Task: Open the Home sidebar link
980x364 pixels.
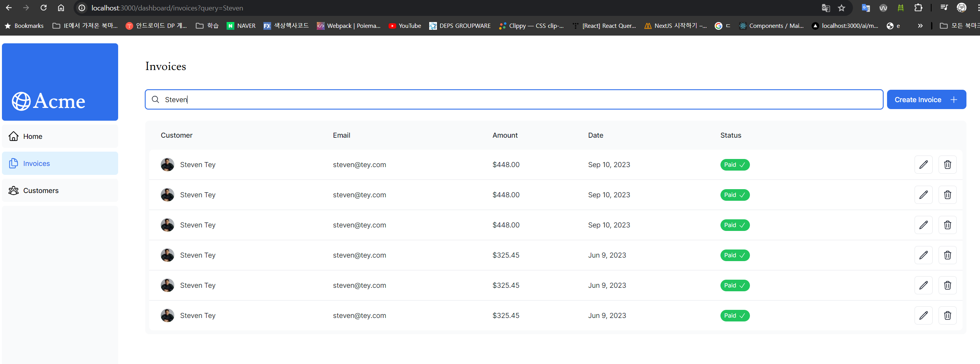Action: [x=60, y=136]
